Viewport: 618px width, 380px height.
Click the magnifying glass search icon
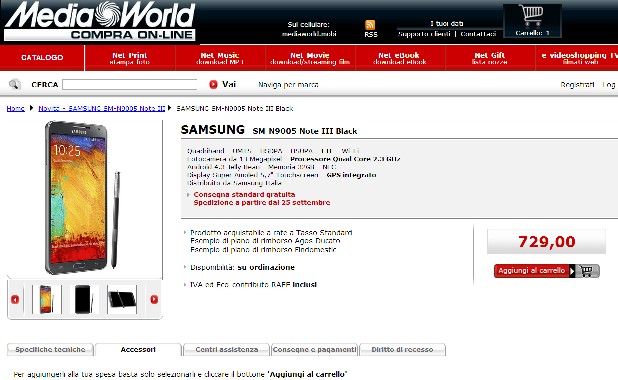tap(15, 84)
